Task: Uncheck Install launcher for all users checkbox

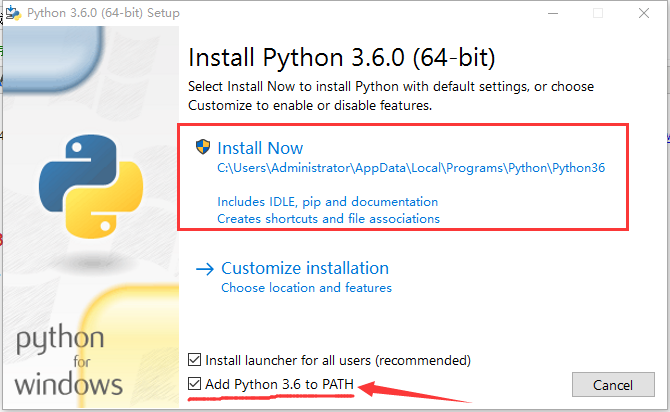Action: click(x=194, y=360)
